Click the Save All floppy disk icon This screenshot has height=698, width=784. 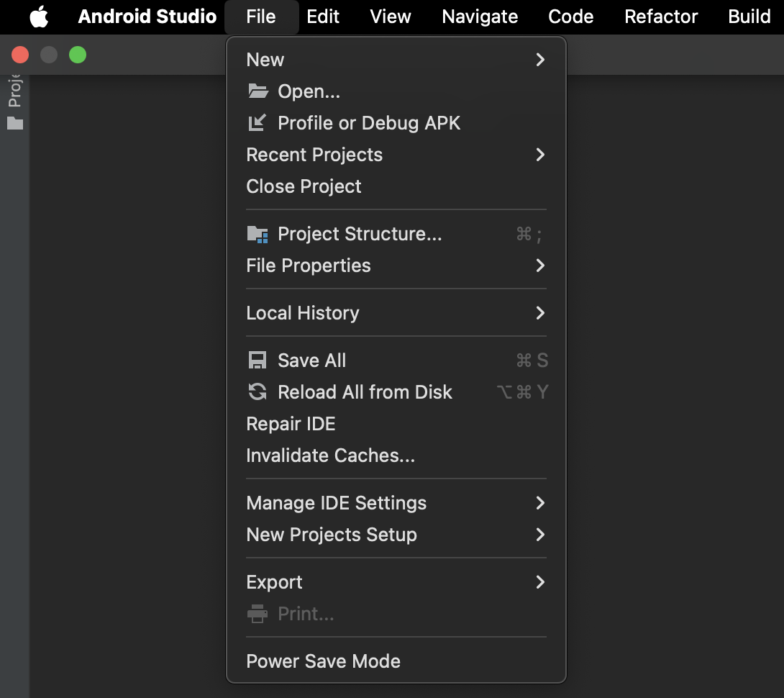(257, 361)
